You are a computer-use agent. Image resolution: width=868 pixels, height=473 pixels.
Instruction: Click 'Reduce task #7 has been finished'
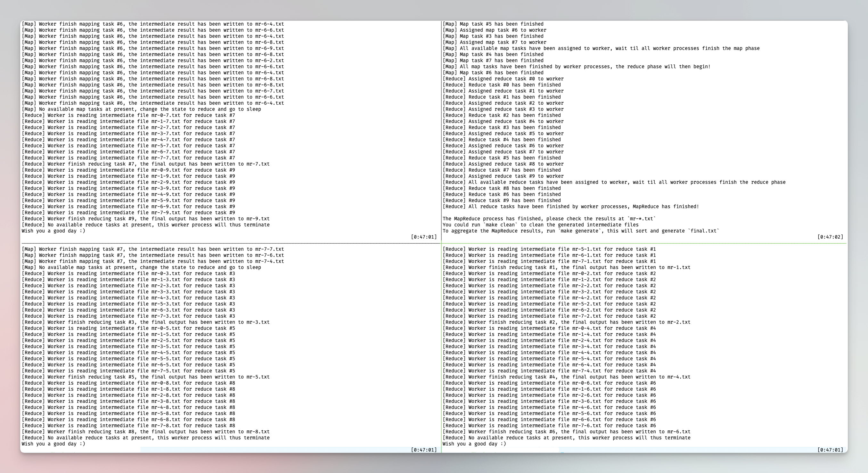[x=502, y=170]
